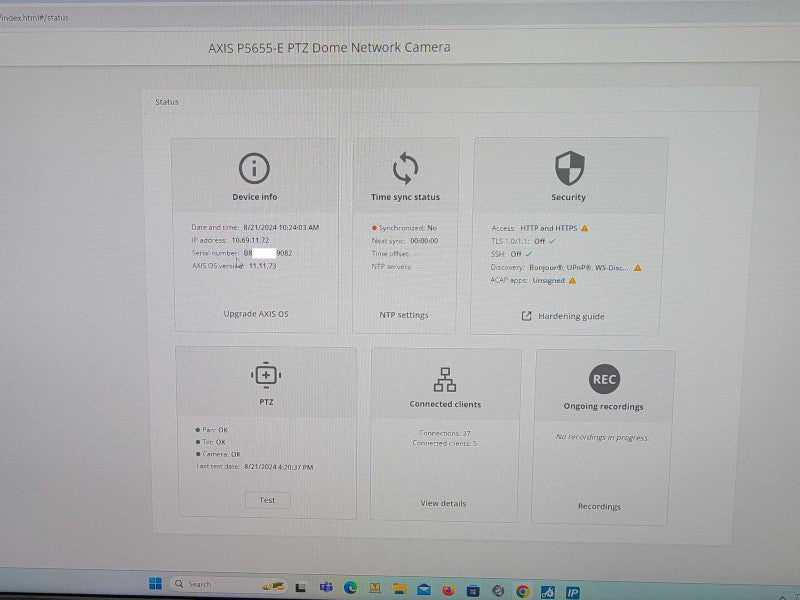
Task: Click the Connected clients network icon
Action: [x=445, y=380]
